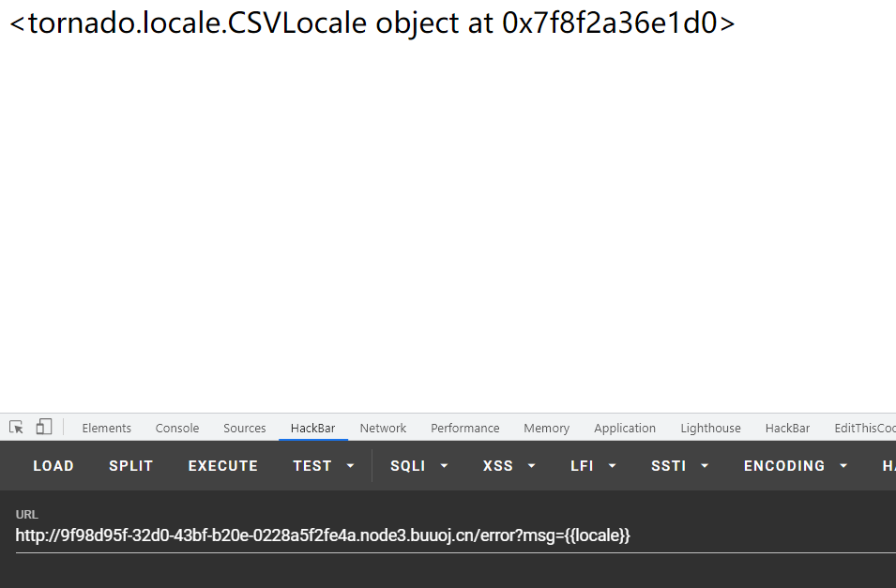Image resolution: width=896 pixels, height=588 pixels.
Task: Open the ENCODING dropdown
Action: pyautogui.click(x=843, y=465)
